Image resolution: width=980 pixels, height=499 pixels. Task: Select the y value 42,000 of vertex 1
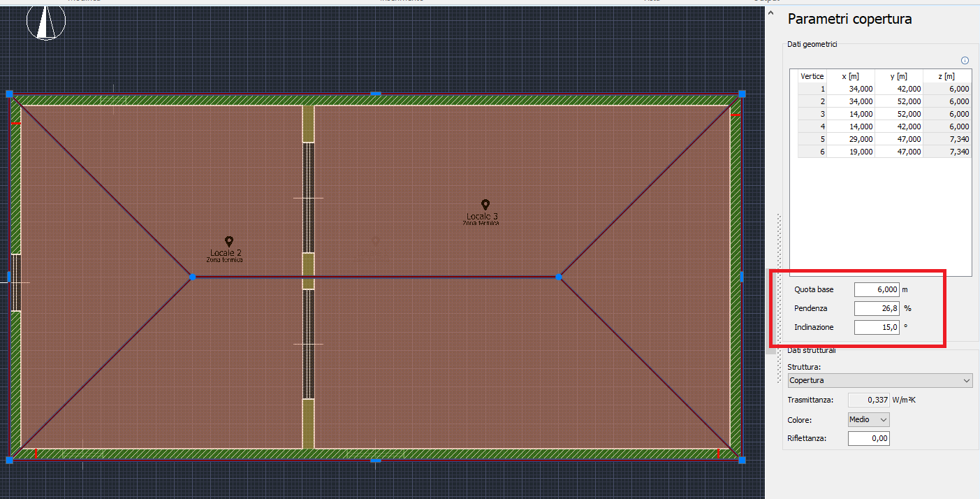pyautogui.click(x=899, y=89)
